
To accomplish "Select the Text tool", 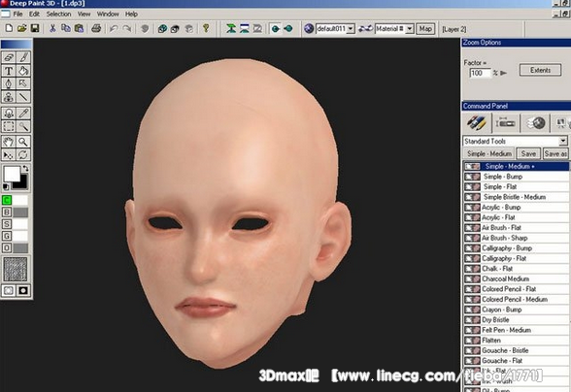I will tap(9, 71).
